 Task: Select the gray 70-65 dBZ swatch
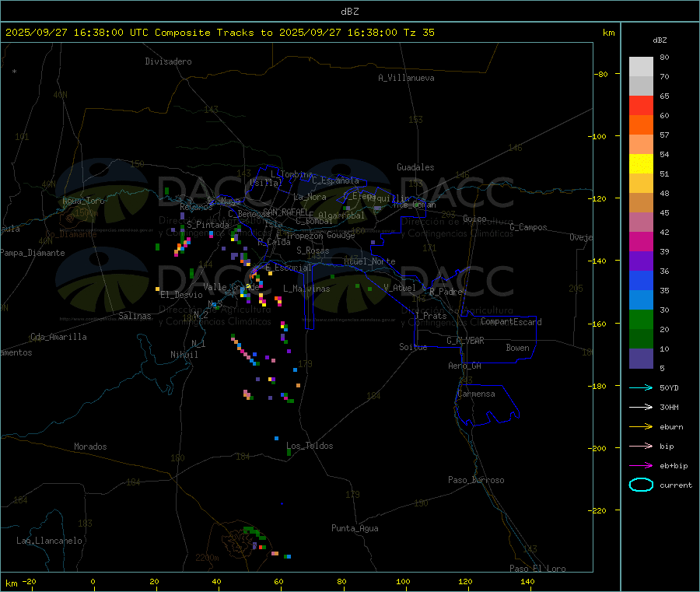(641, 86)
